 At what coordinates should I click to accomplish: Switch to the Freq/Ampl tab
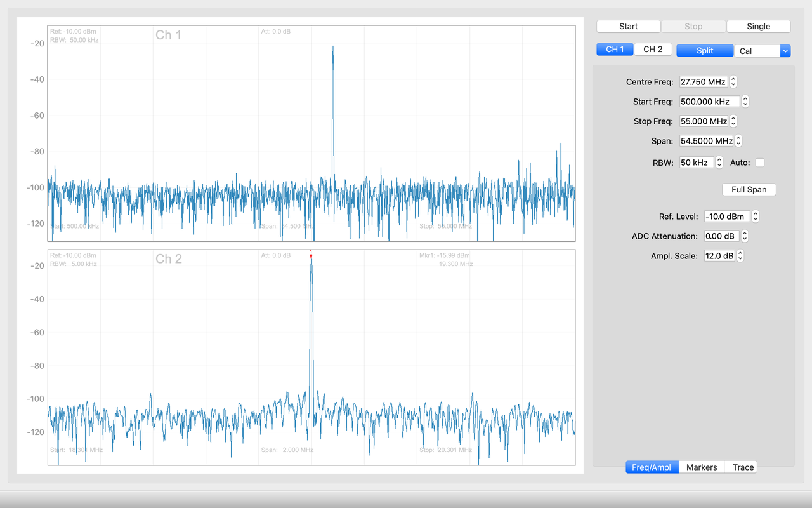(x=652, y=467)
